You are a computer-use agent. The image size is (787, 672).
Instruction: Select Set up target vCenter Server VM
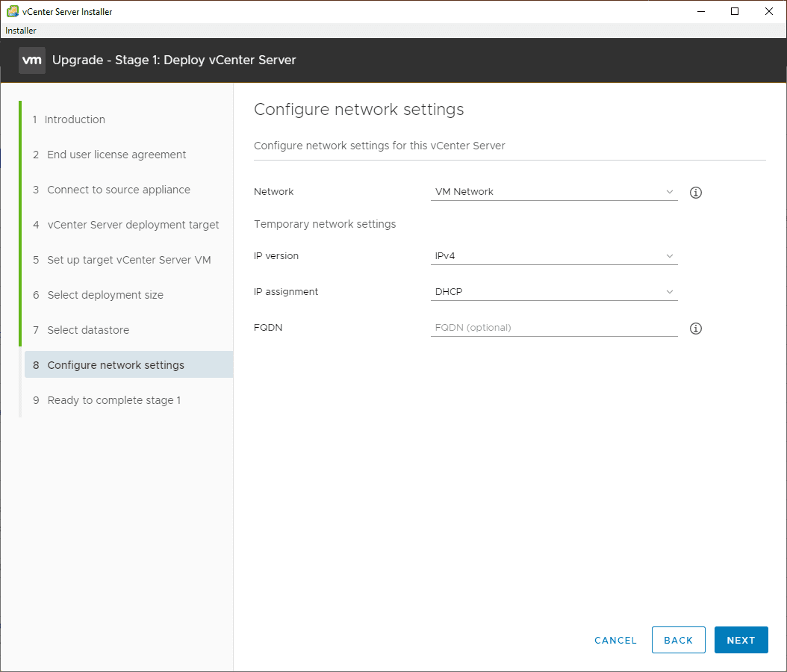128,260
